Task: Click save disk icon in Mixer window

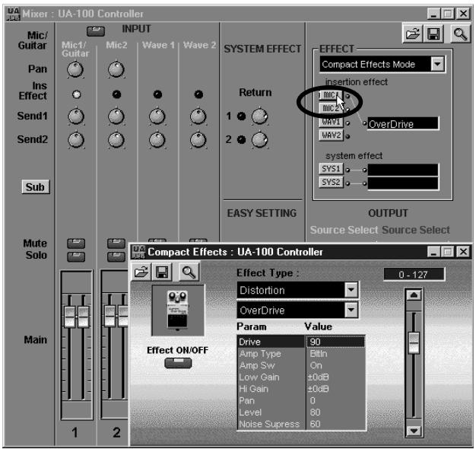Action: point(433,33)
